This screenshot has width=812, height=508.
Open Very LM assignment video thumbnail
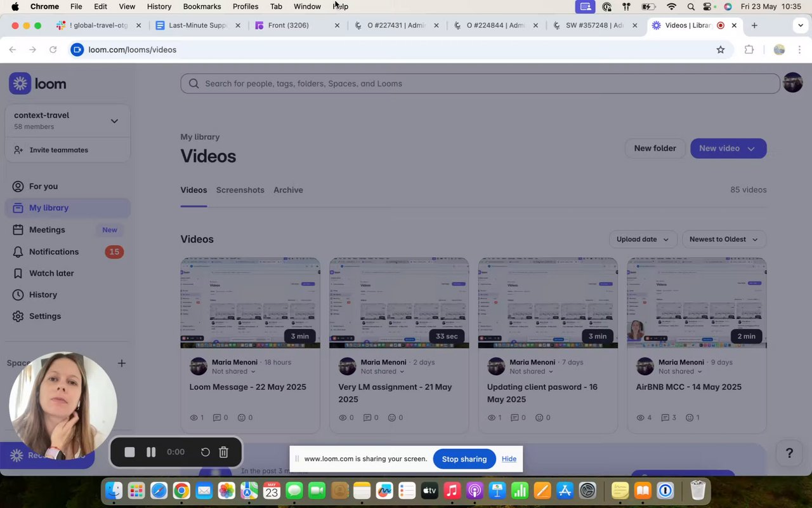pyautogui.click(x=399, y=303)
